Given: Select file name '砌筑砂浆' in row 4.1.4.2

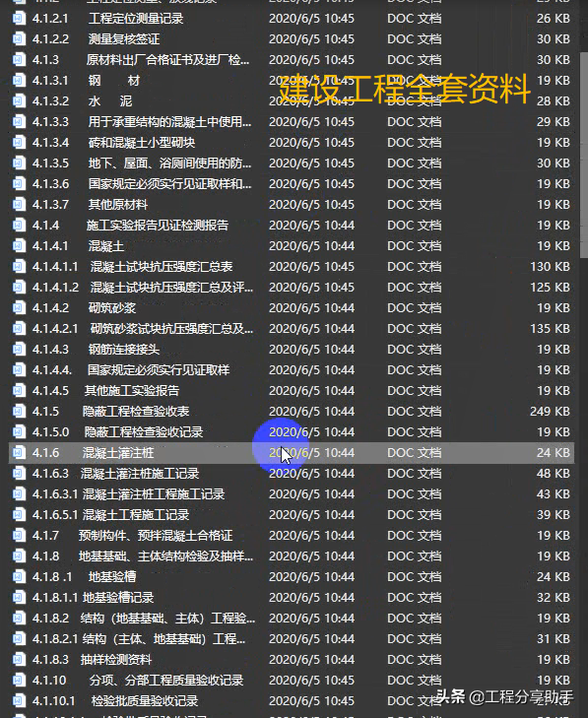Looking at the screenshot, I should (111, 307).
